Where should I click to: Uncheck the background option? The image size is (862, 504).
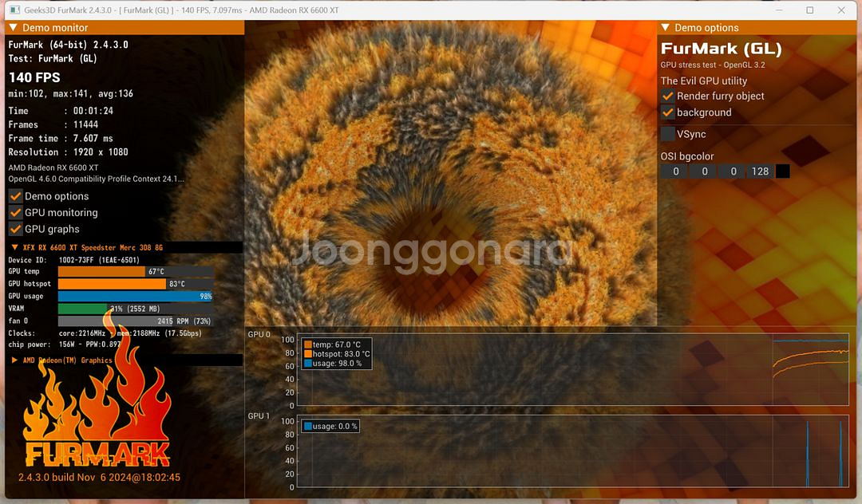[668, 112]
